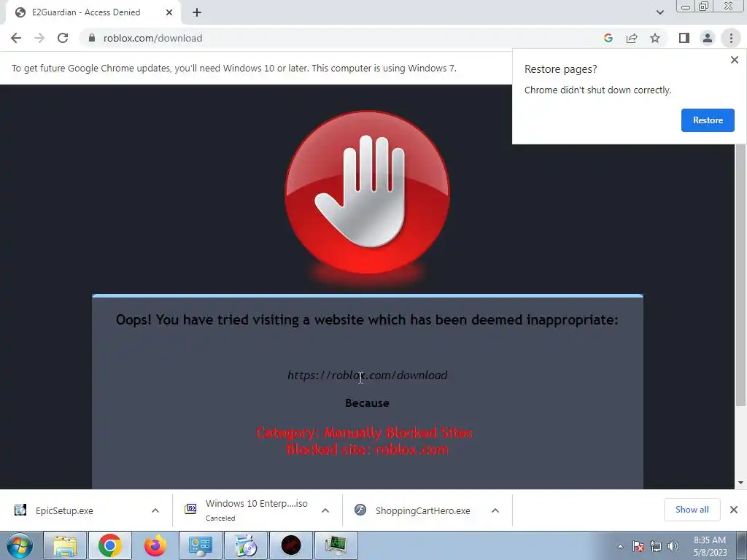
Task: Open the Control Panel taskbar icon
Action: pyautogui.click(x=200, y=545)
